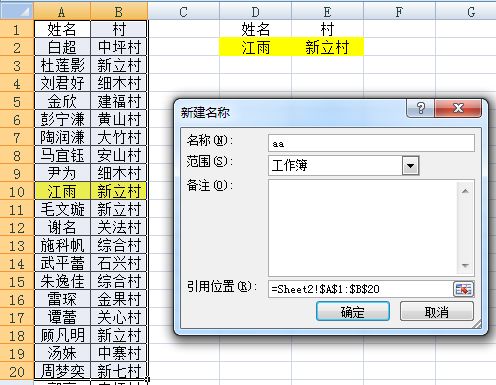Select column E header
The height and width of the screenshot is (385, 496).
click(327, 12)
